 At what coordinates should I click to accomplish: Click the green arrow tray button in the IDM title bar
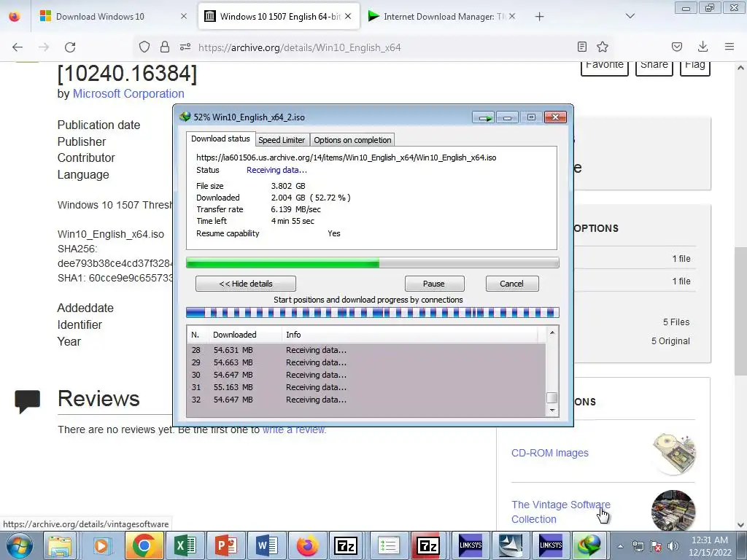[484, 117]
